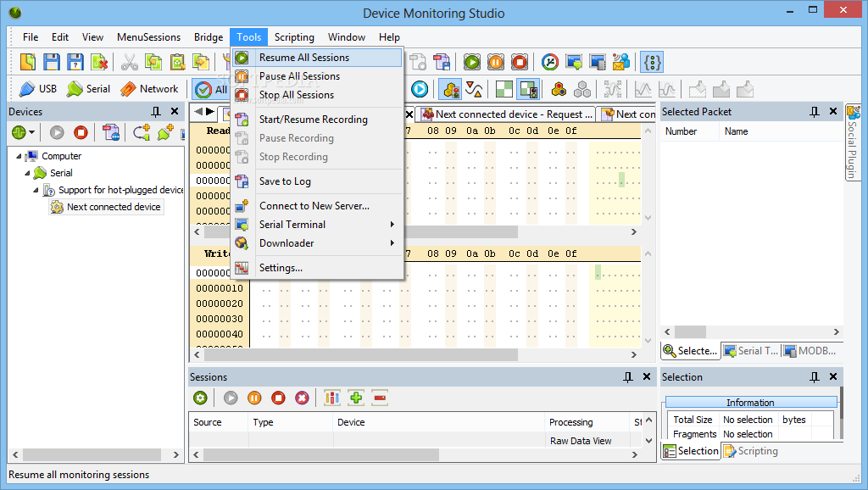Click red Stop All Sessions toolbar button
This screenshot has height=490, width=868.
coord(520,62)
